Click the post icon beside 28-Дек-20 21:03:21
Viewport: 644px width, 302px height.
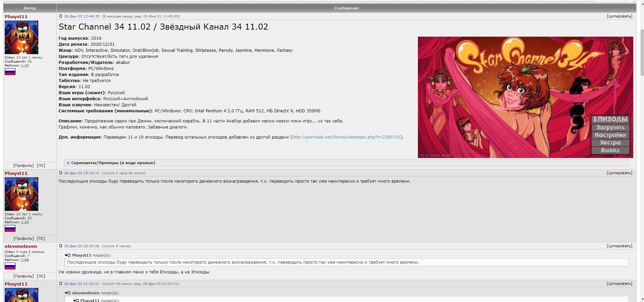pos(61,284)
